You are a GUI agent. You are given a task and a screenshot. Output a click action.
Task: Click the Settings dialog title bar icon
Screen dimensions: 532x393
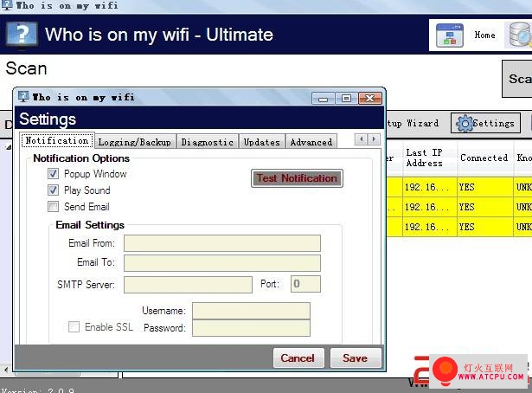[23, 97]
